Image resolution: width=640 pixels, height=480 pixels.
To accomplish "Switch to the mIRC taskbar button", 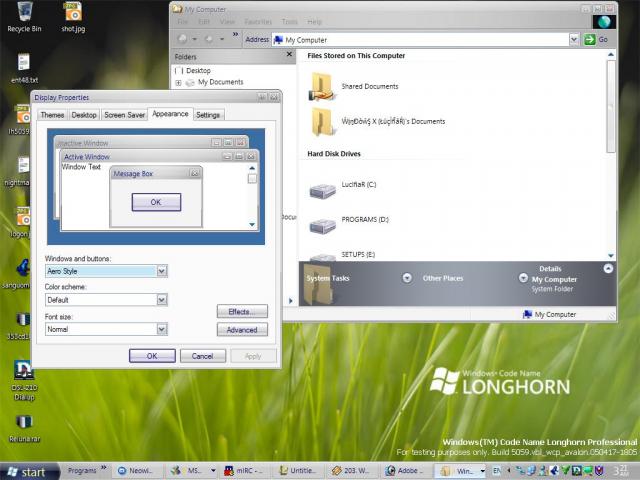I will click(245, 471).
